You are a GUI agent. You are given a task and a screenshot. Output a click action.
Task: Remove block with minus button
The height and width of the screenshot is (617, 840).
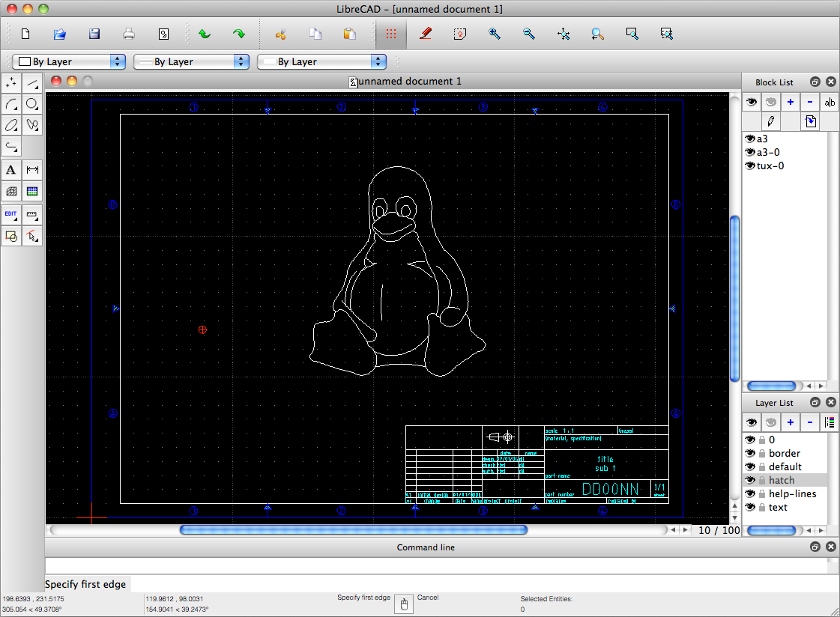[x=810, y=103]
